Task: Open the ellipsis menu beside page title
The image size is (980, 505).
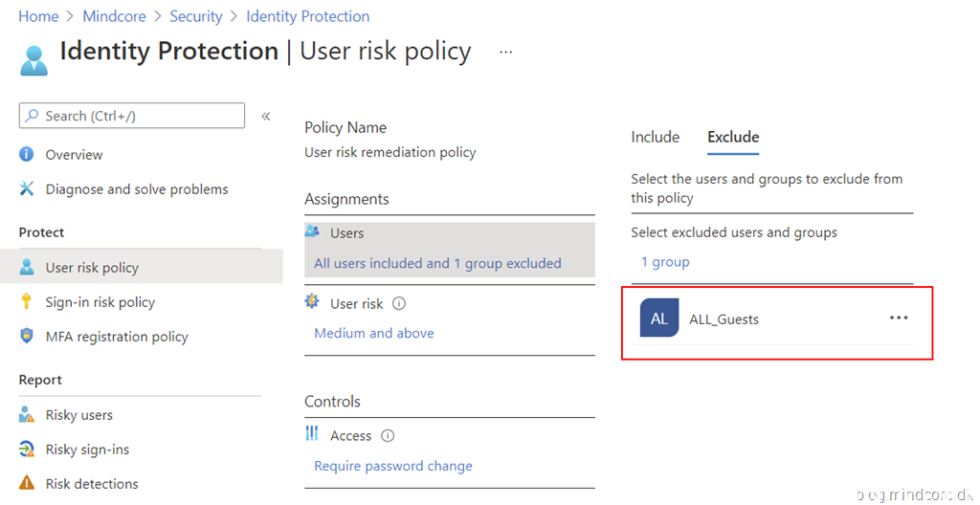Action: 506,52
